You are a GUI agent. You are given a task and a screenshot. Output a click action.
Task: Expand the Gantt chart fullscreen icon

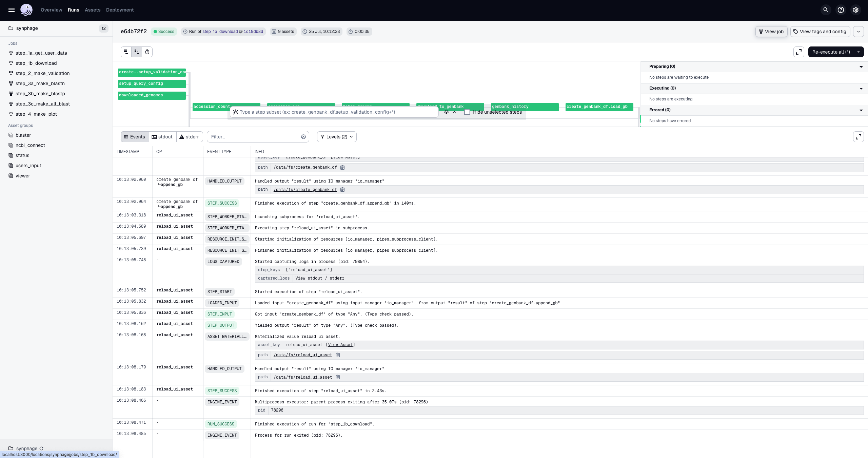(799, 52)
